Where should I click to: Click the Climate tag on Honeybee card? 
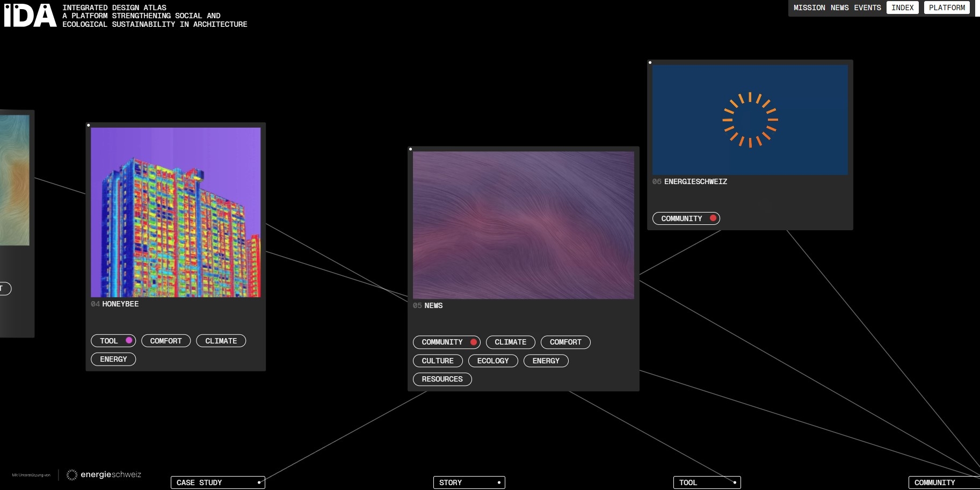221,341
